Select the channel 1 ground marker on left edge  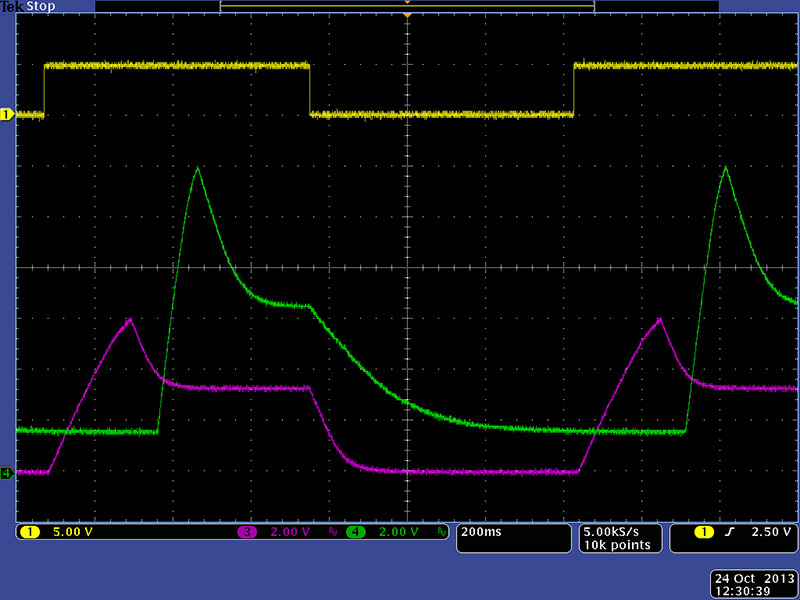point(6,115)
